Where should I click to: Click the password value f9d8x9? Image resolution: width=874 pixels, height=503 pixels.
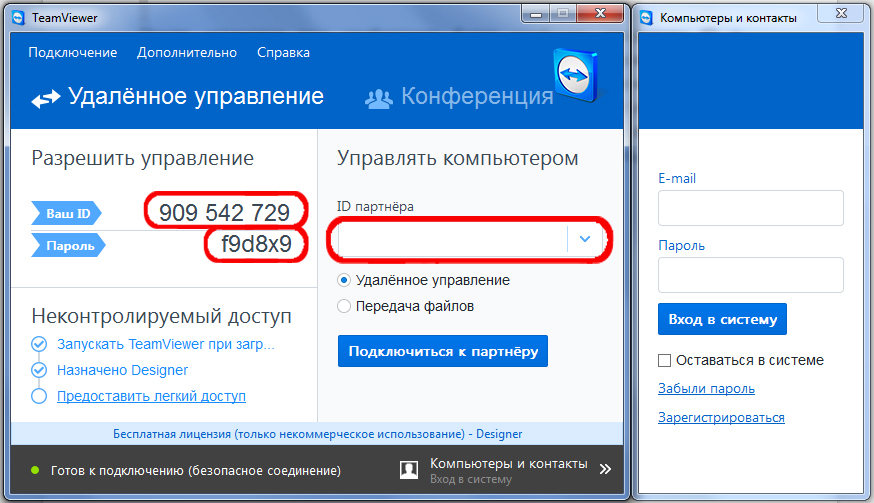point(256,244)
